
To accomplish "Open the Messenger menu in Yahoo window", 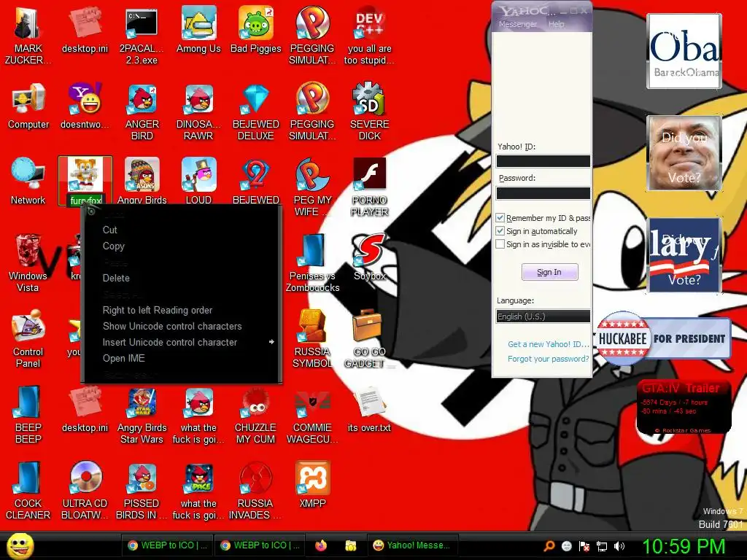I will tap(518, 24).
